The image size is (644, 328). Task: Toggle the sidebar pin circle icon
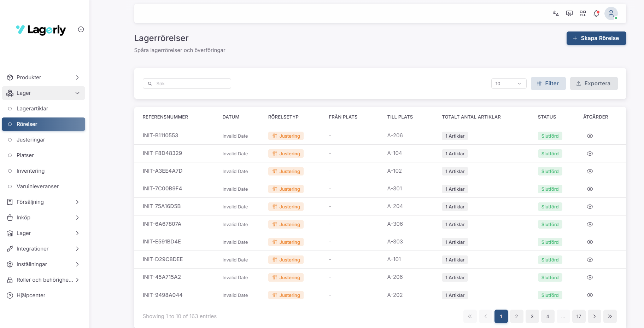point(81,29)
